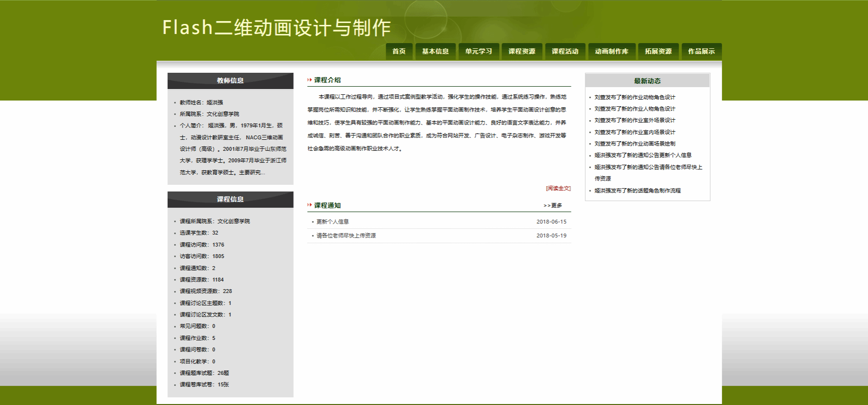Click the 课程卷库试卷：15张 row
Image resolution: width=868 pixels, height=405 pixels.
click(204, 384)
